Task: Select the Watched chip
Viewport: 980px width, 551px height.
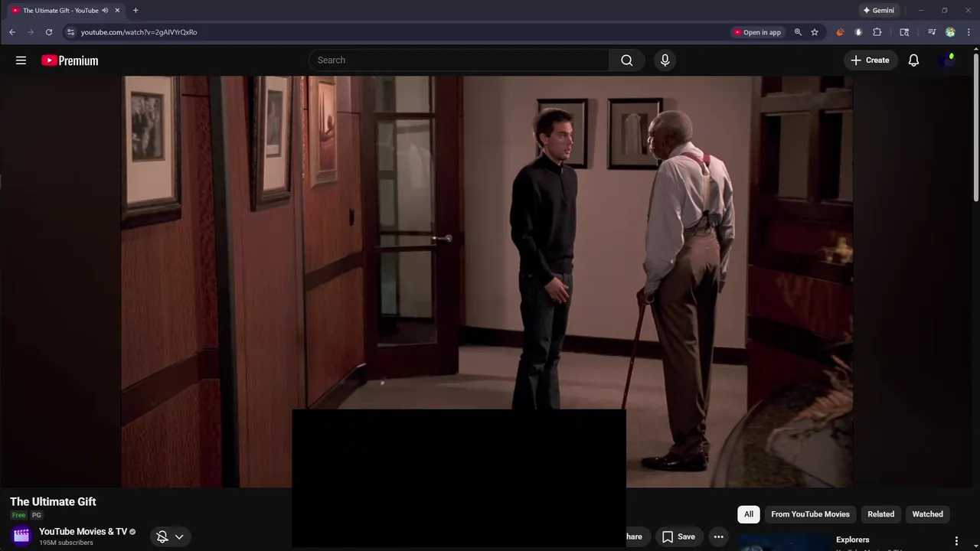Action: pyautogui.click(x=927, y=514)
